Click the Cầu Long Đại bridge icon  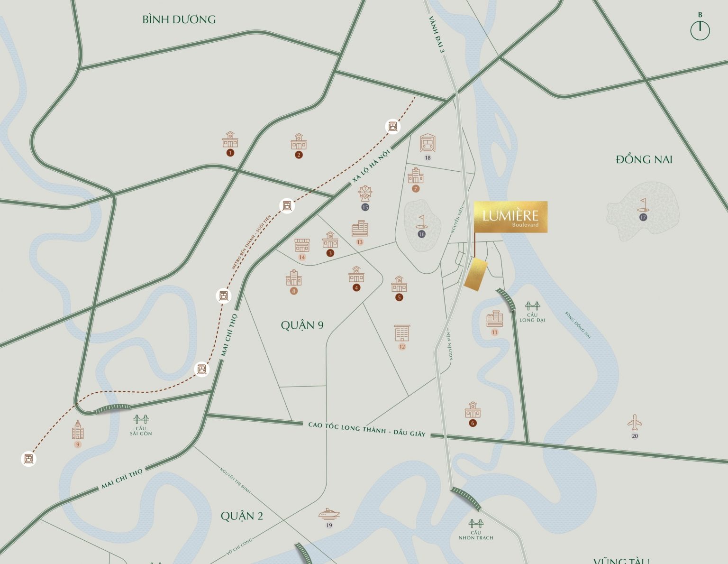point(532,305)
